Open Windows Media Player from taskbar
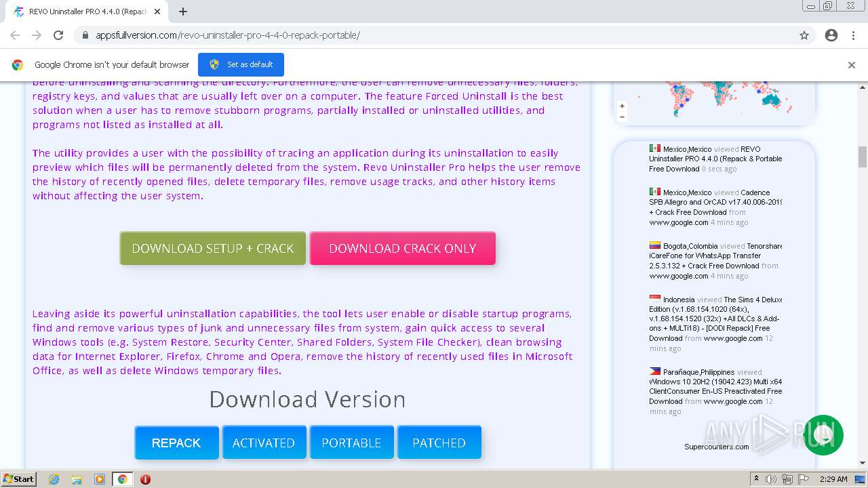This screenshot has height=488, width=868. [x=100, y=479]
